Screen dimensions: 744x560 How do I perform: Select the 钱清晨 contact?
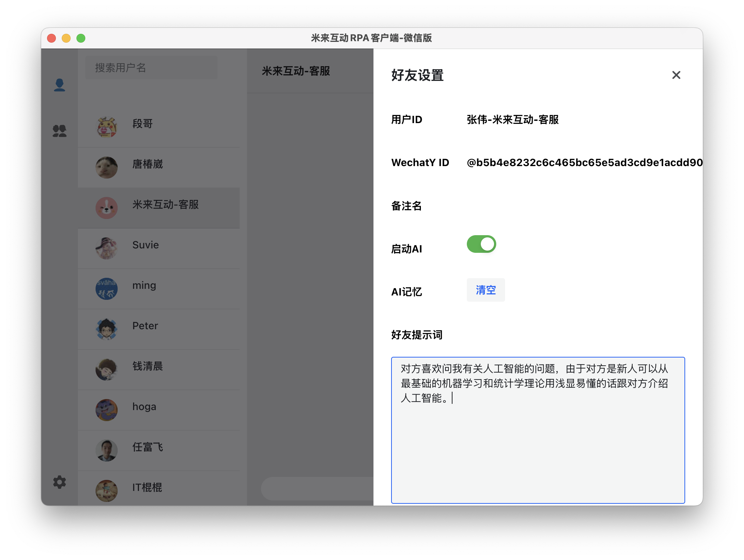pyautogui.click(x=158, y=366)
